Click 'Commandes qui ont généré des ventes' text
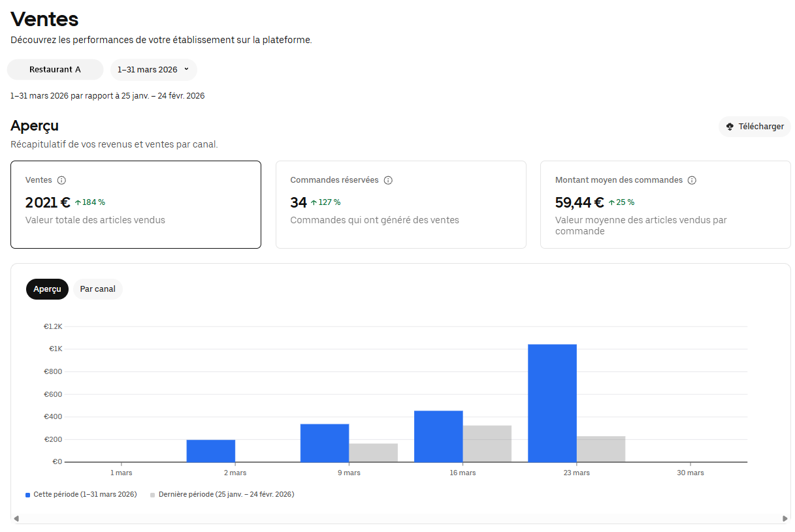This screenshot has width=795, height=532. 375,220
